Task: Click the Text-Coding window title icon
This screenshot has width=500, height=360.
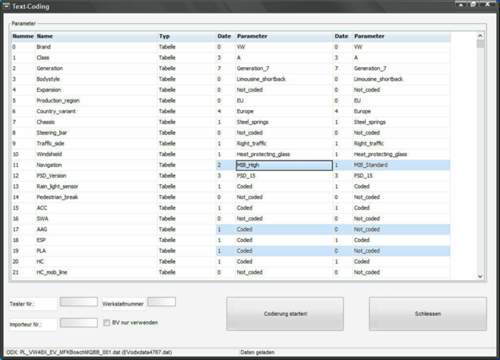Action: coord(7,6)
